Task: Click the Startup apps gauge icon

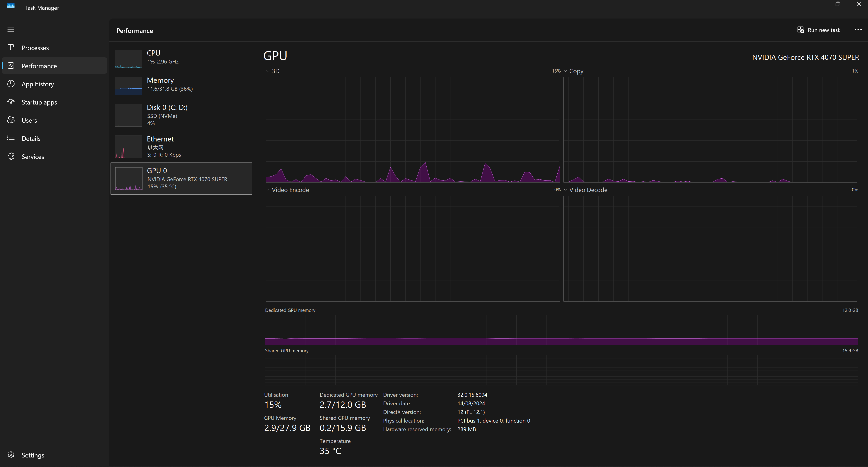Action: (11, 102)
